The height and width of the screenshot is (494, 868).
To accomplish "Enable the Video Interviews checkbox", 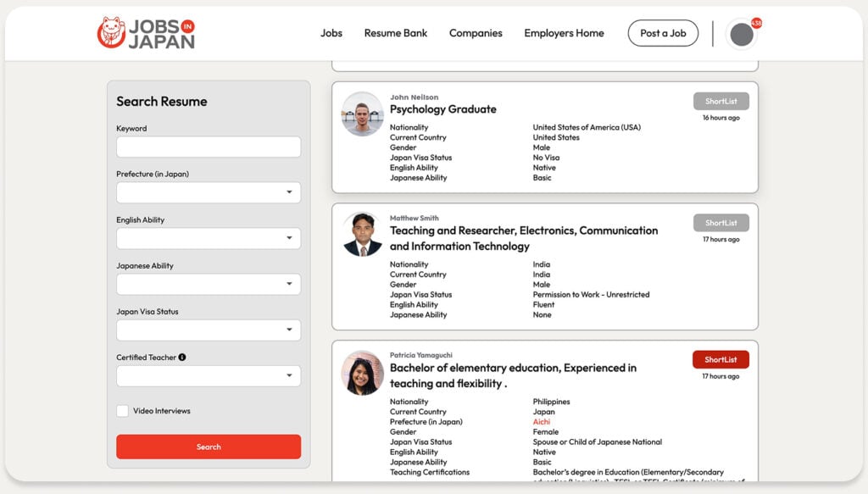I will click(x=122, y=411).
